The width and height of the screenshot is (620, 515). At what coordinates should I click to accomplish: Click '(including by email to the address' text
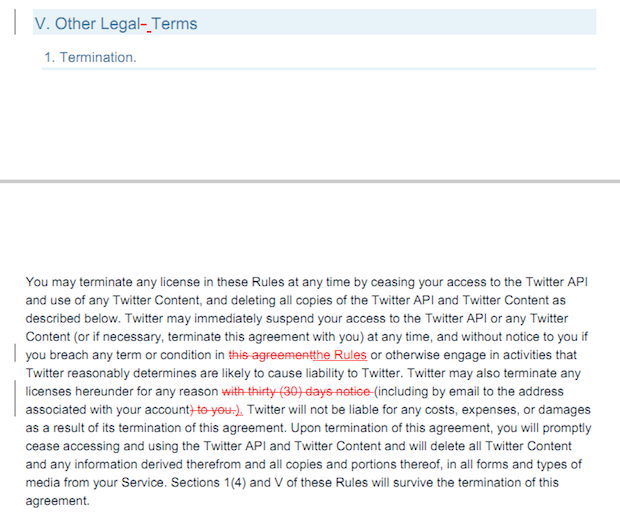click(469, 391)
